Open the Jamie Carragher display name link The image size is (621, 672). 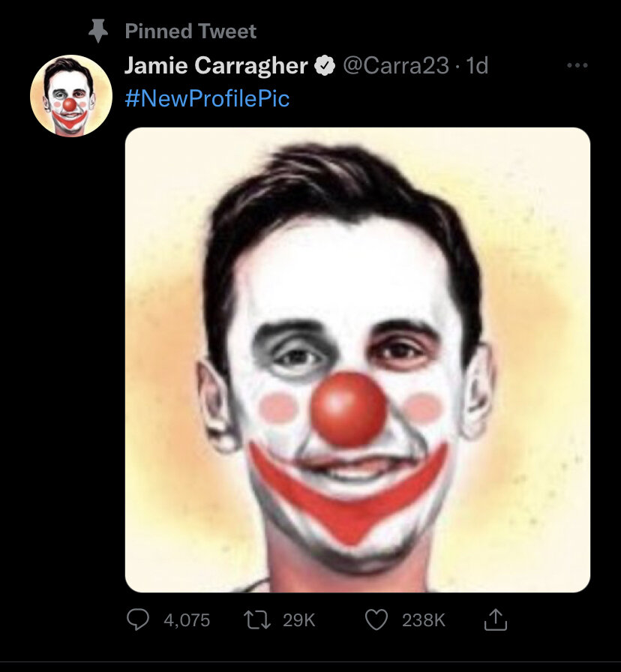point(215,66)
